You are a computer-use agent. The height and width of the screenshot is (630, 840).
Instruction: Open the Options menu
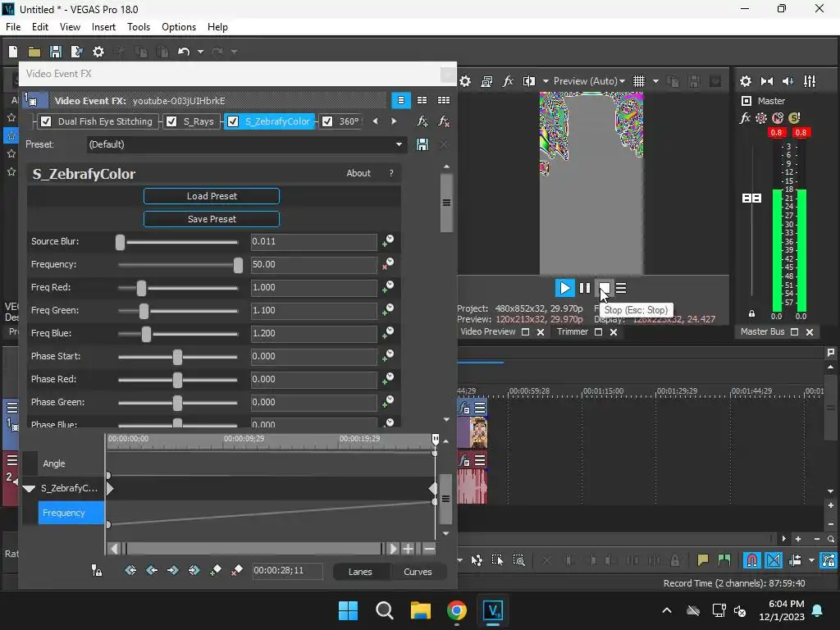[178, 27]
